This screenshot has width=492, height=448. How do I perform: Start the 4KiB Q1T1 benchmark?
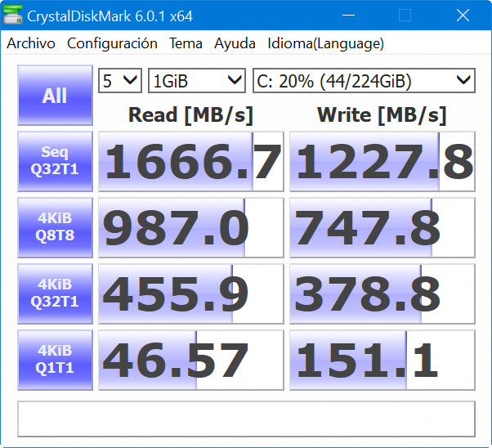coord(55,360)
